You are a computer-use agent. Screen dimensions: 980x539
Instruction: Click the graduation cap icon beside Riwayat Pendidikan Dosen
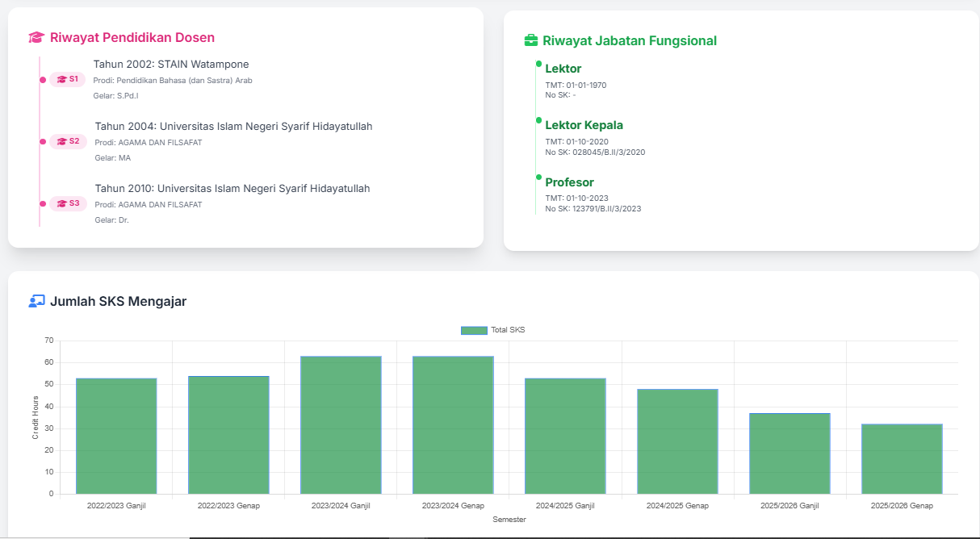36,37
